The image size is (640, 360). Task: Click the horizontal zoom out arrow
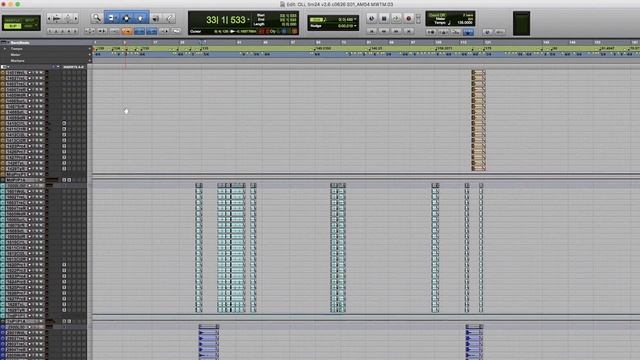click(x=49, y=18)
